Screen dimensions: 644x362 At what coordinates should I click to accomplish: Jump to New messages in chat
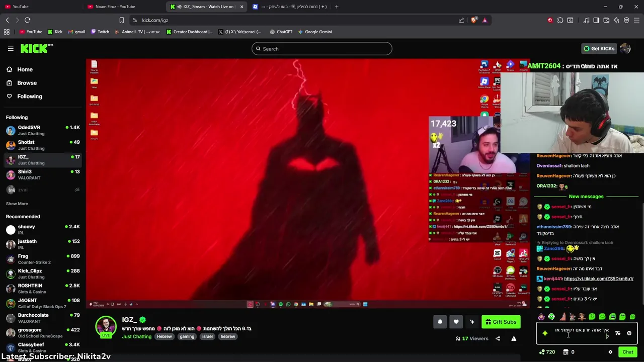click(586, 197)
